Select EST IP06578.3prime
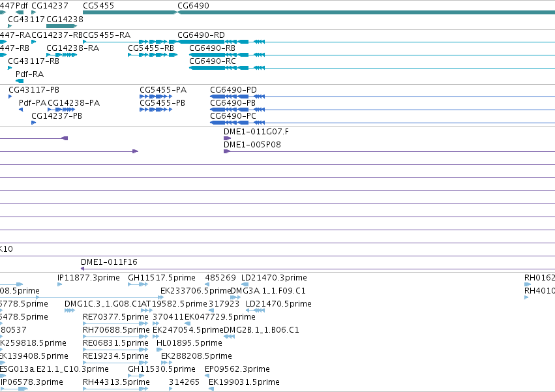 32,383
